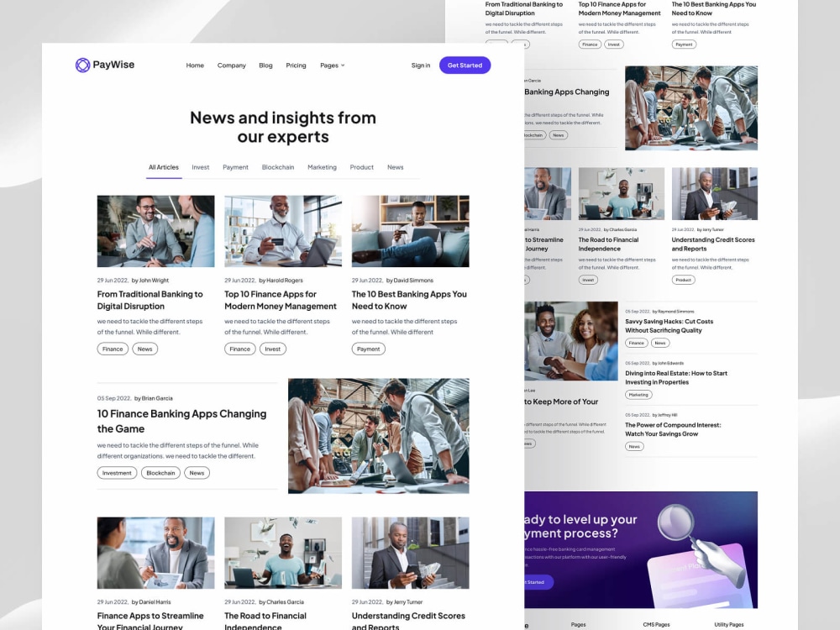Click the Investment tag below the featured article
Screen dimensions: 840x630
(x=117, y=473)
